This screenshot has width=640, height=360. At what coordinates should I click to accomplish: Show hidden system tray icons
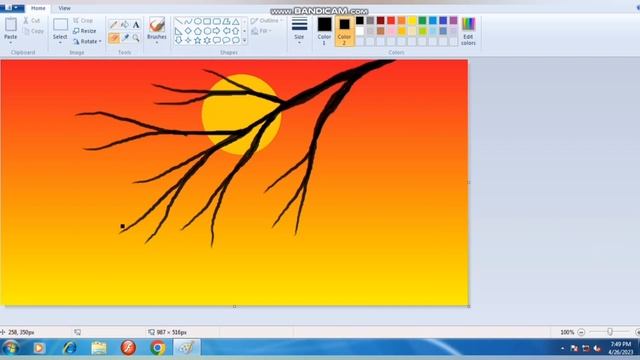click(x=562, y=348)
